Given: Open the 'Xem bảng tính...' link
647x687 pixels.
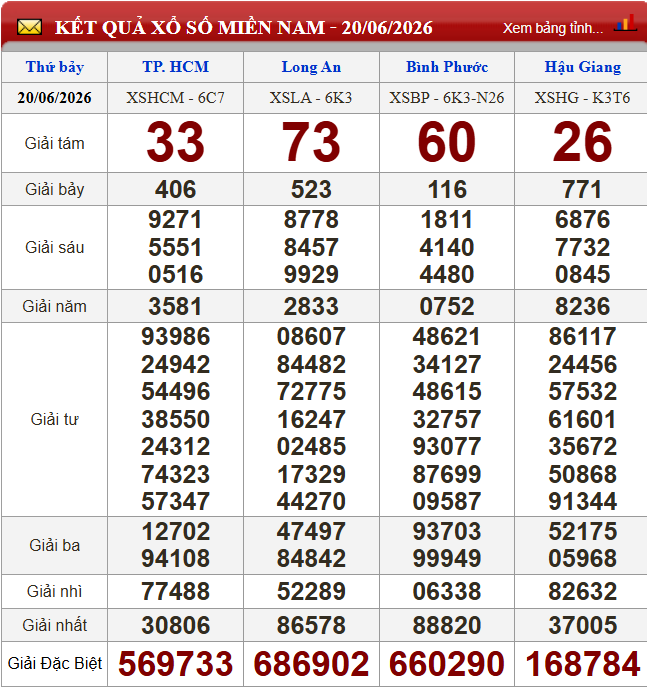Looking at the screenshot, I should coord(553,28).
